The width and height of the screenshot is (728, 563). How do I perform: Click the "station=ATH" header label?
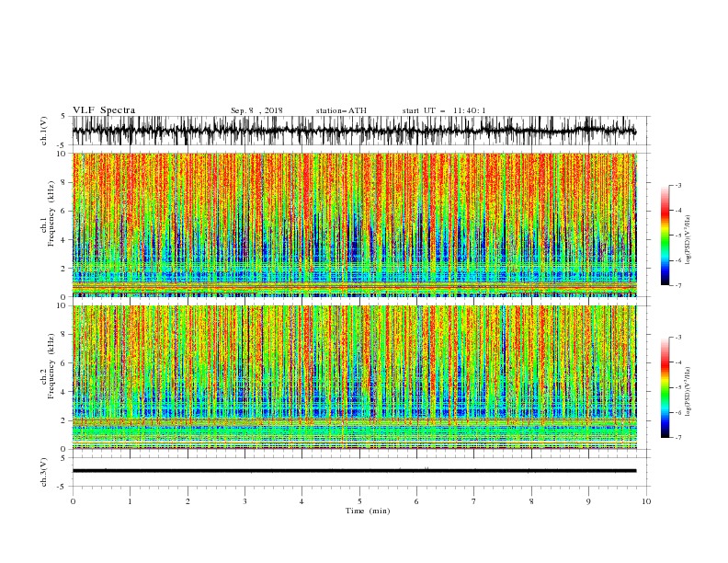click(x=341, y=110)
